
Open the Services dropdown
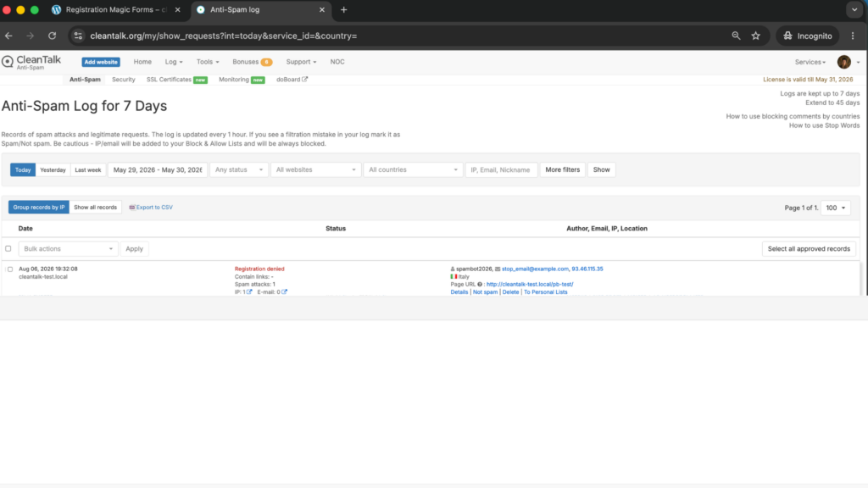(810, 62)
